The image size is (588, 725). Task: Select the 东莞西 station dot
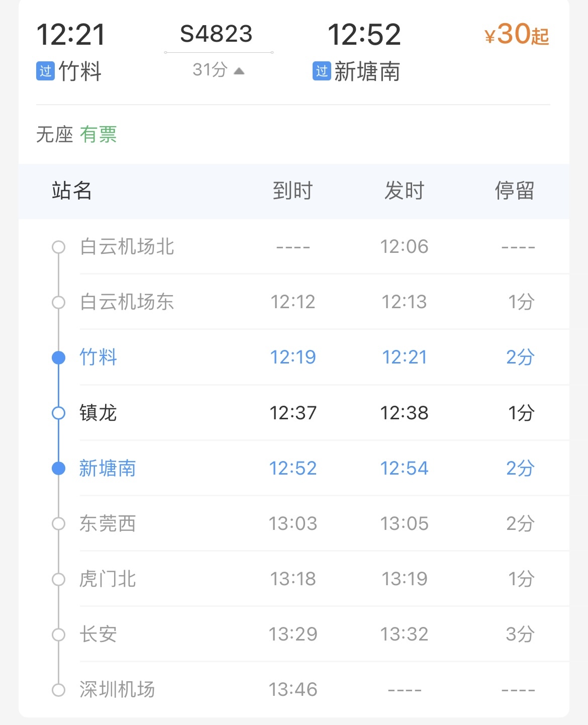pos(59,523)
